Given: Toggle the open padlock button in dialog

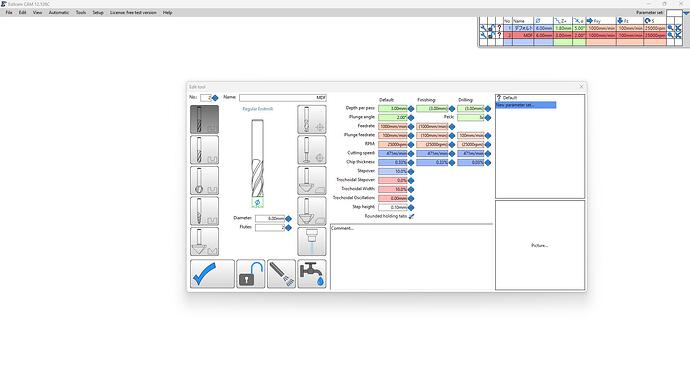Looking at the screenshot, I should (250, 274).
